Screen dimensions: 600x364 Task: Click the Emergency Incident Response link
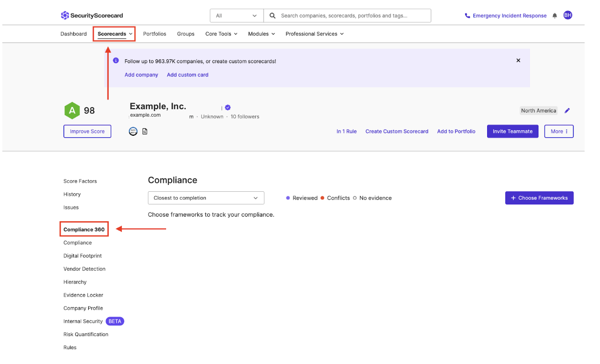tap(509, 15)
